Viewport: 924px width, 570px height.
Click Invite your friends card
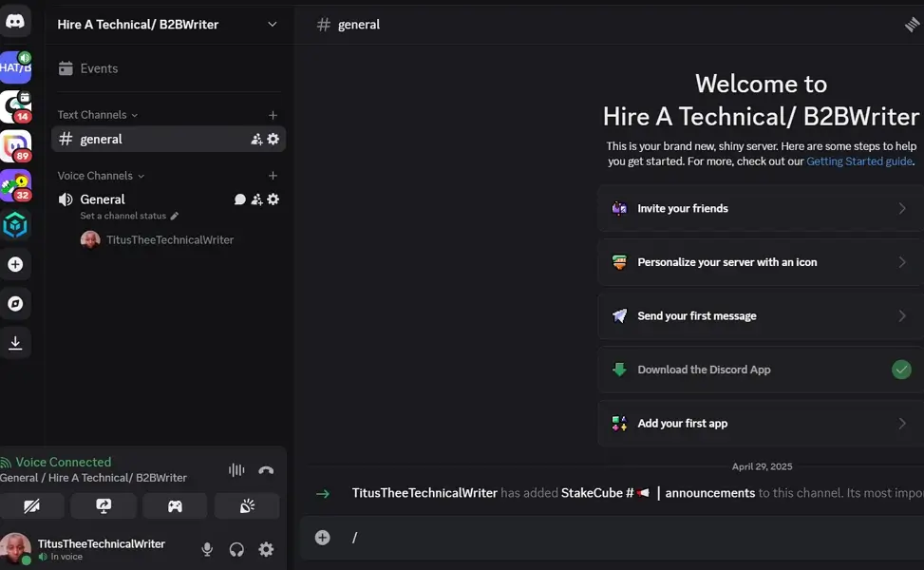pos(761,209)
